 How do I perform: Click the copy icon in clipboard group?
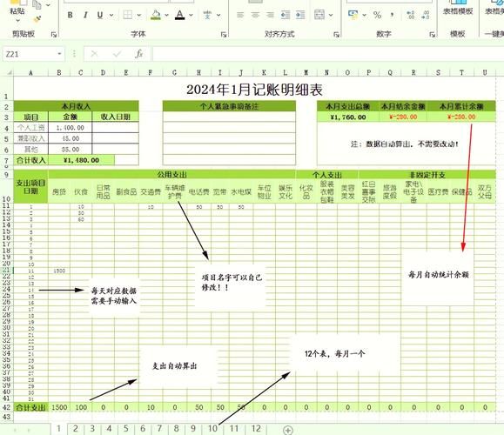(x=37, y=5)
